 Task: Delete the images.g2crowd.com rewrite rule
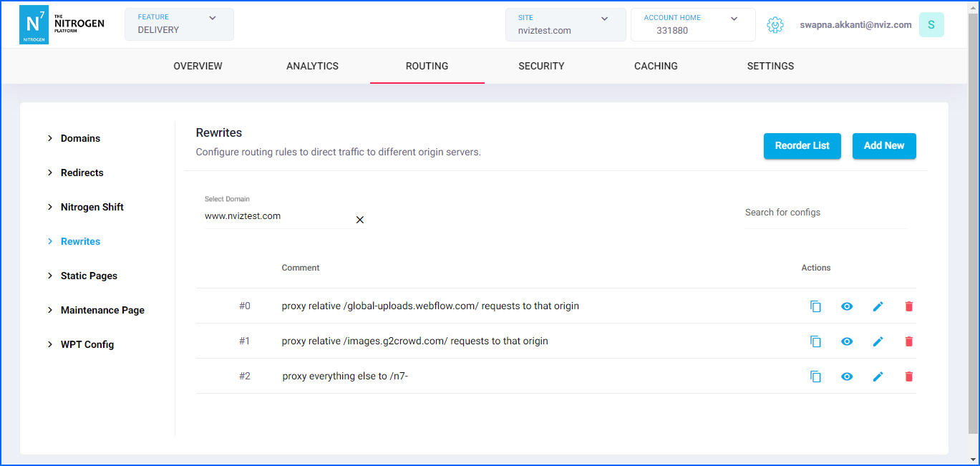tap(909, 341)
